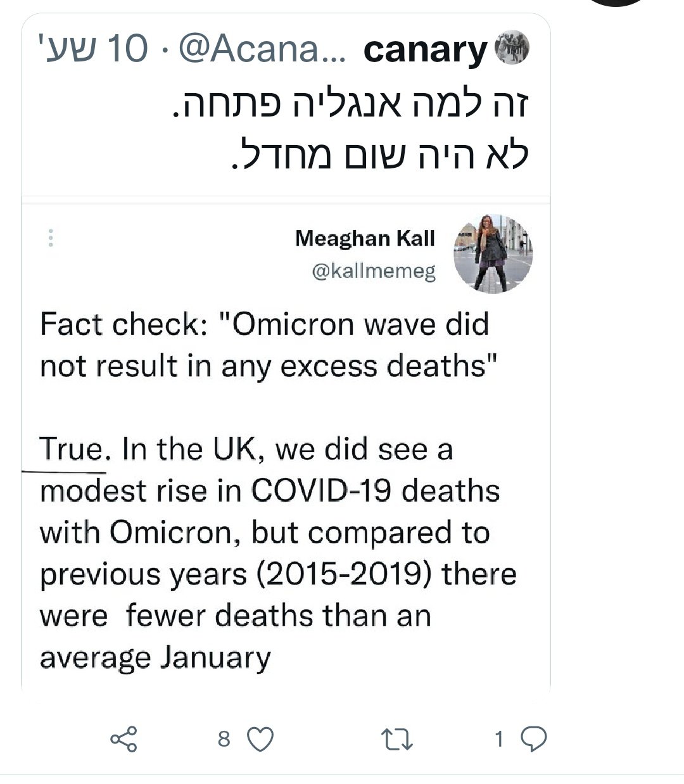Image resolution: width=684 pixels, height=784 pixels.
Task: View Meaghan Kall's profile picture
Action: point(493,253)
